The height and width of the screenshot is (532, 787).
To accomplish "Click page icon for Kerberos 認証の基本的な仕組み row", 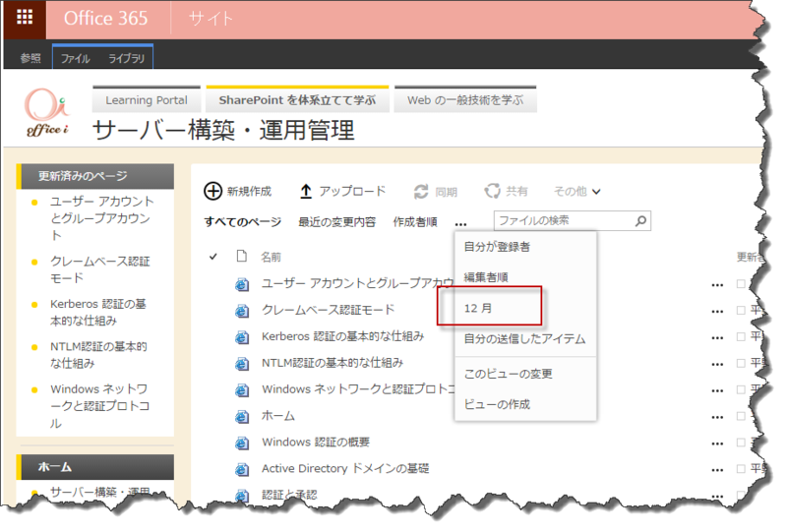I will pyautogui.click(x=242, y=337).
